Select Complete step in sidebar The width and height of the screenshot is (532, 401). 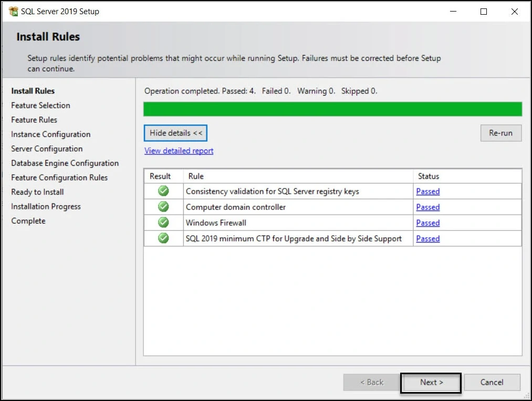28,220
